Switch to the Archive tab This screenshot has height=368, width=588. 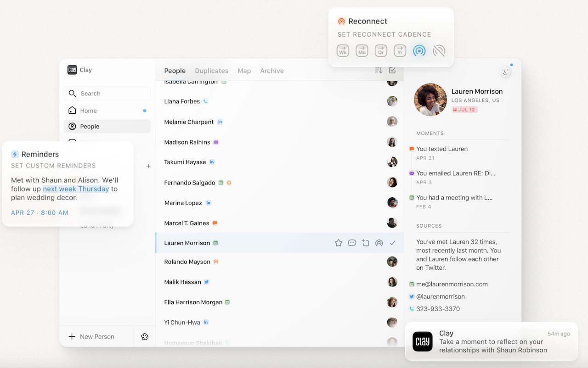[x=272, y=71]
